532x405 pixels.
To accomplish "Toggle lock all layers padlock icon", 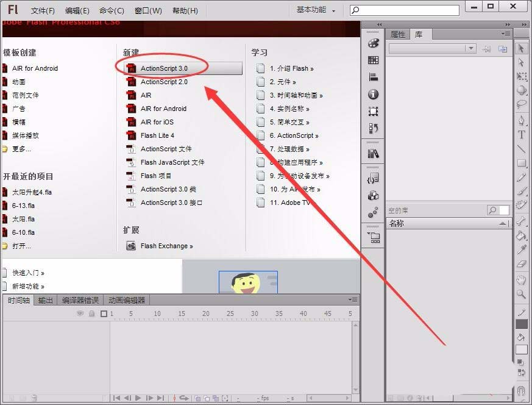I will (x=91, y=314).
